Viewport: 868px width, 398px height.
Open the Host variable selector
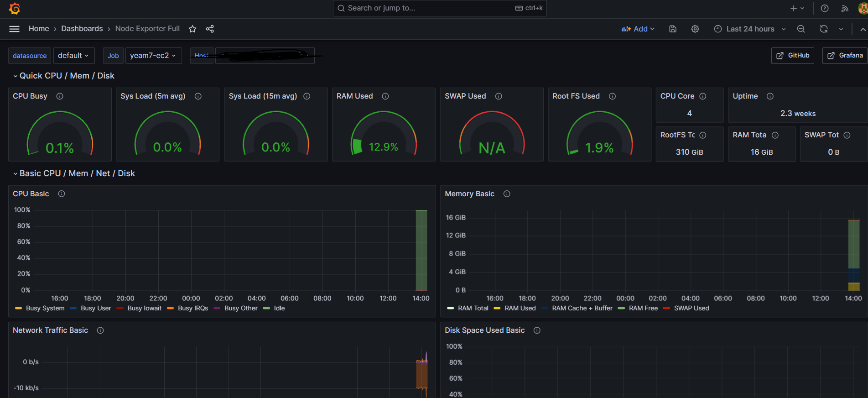[x=265, y=56]
